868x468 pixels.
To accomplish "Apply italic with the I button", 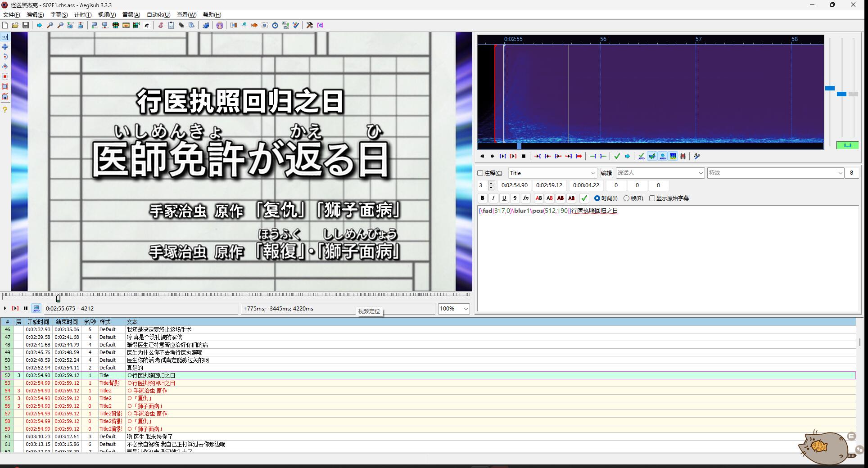I will pos(493,198).
